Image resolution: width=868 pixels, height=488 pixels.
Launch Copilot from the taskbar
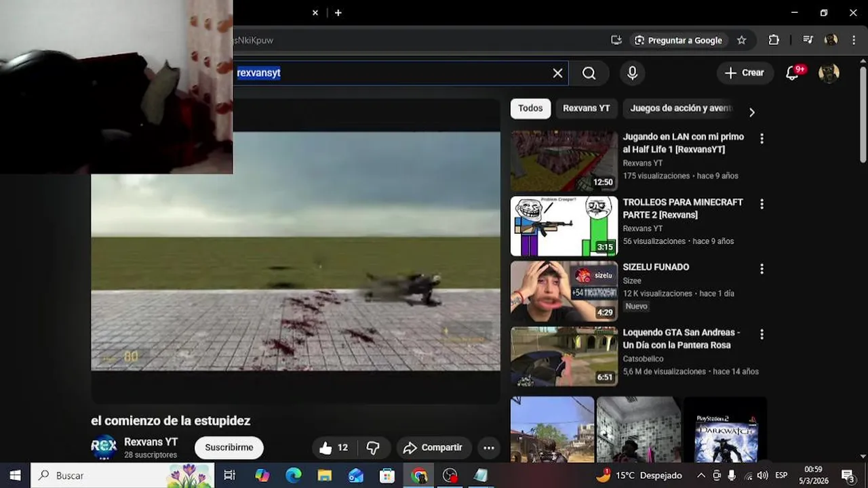click(262, 475)
